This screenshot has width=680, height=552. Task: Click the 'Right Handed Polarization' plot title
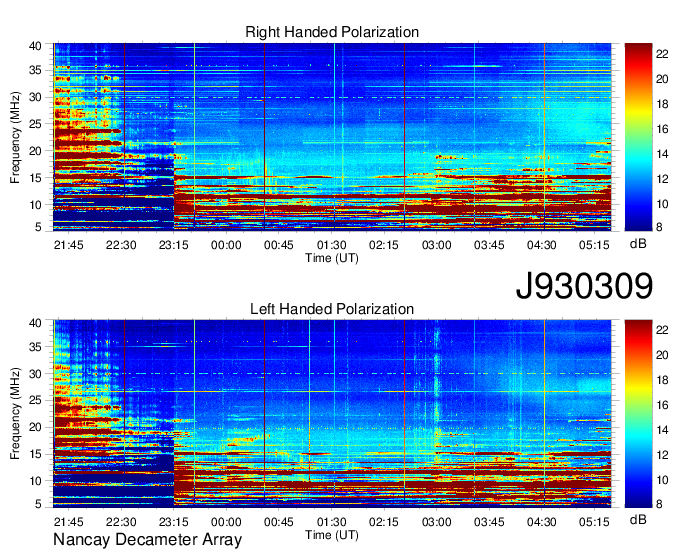click(x=332, y=32)
